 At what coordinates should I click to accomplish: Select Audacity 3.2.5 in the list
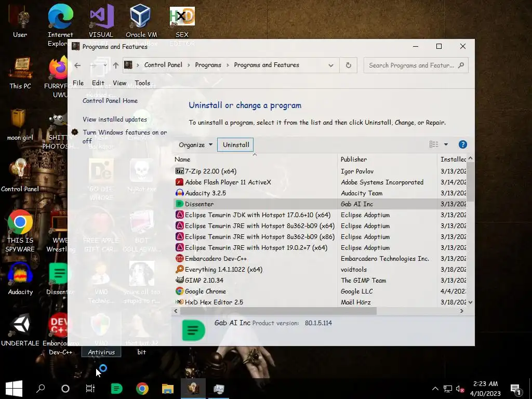click(x=321, y=193)
